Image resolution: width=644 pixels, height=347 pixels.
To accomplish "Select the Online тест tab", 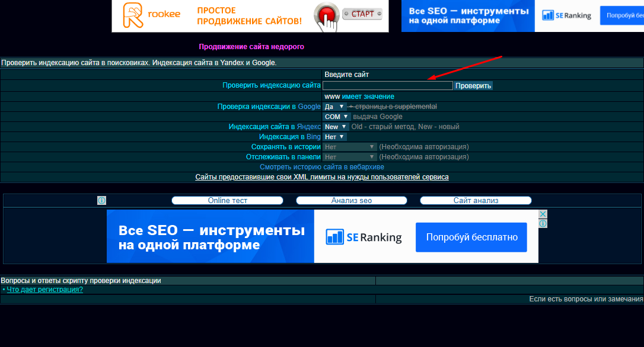I will click(227, 201).
